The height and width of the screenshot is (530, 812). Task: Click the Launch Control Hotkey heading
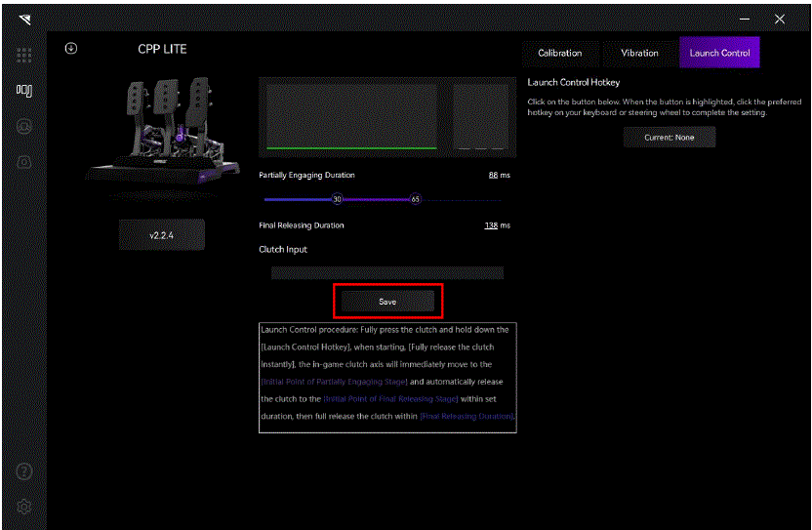click(x=573, y=82)
